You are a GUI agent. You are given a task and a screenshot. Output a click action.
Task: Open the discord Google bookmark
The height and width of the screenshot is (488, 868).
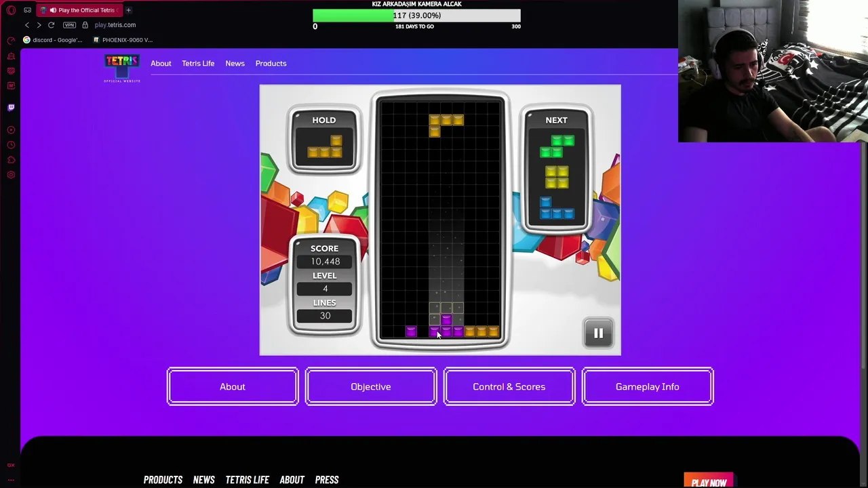(53, 40)
